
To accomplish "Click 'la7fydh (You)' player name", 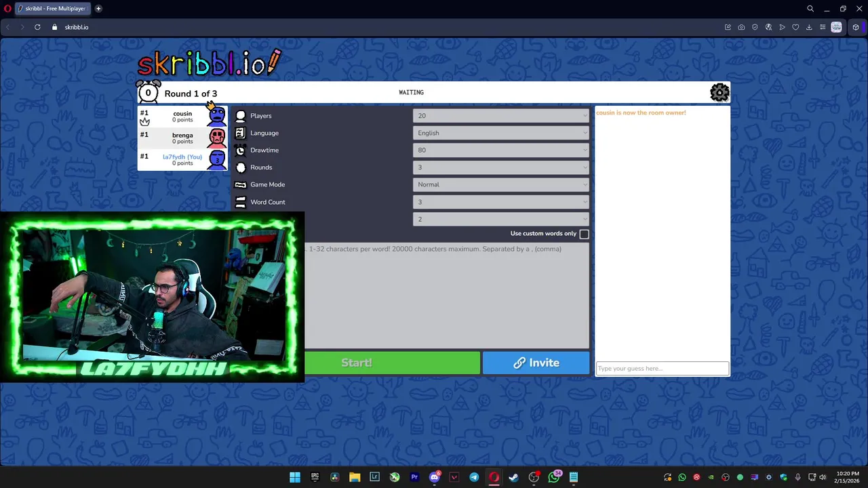I will (x=182, y=157).
